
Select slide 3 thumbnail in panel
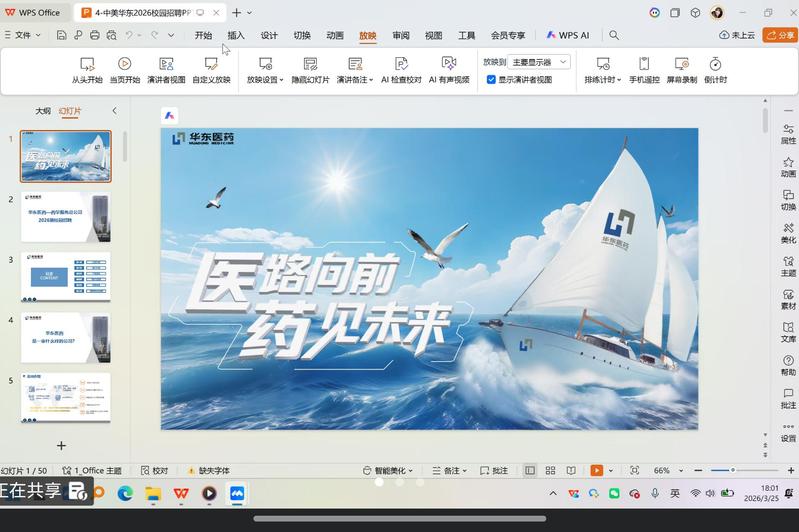pos(66,277)
